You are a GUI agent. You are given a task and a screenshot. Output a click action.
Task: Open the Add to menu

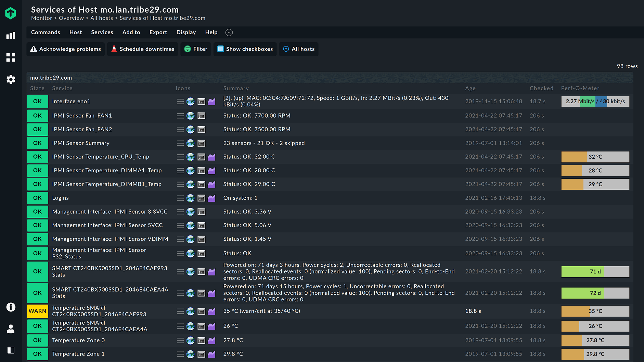coord(131,32)
